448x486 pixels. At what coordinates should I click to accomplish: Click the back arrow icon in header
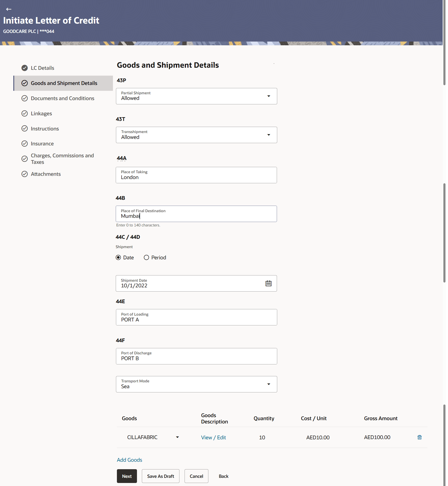click(9, 9)
